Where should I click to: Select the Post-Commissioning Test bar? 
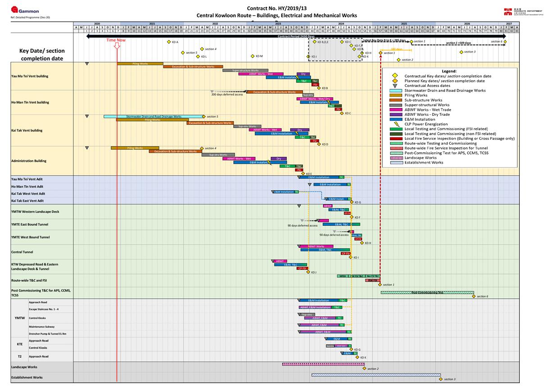point(427,292)
